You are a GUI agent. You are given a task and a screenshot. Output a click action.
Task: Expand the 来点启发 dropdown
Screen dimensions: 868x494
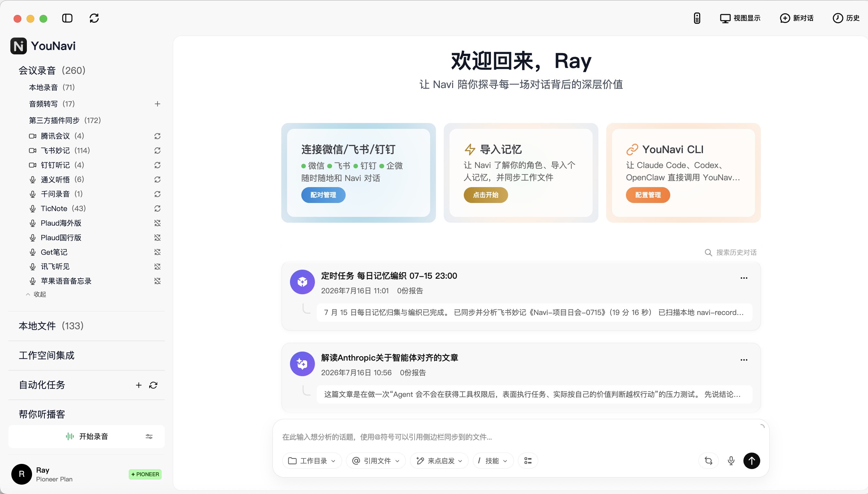point(439,461)
